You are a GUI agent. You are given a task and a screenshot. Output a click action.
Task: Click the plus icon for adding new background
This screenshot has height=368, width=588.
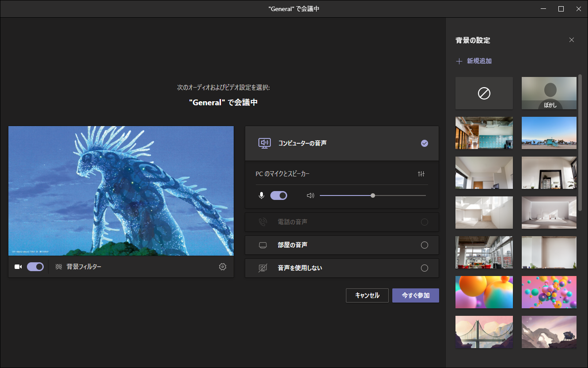pos(459,61)
